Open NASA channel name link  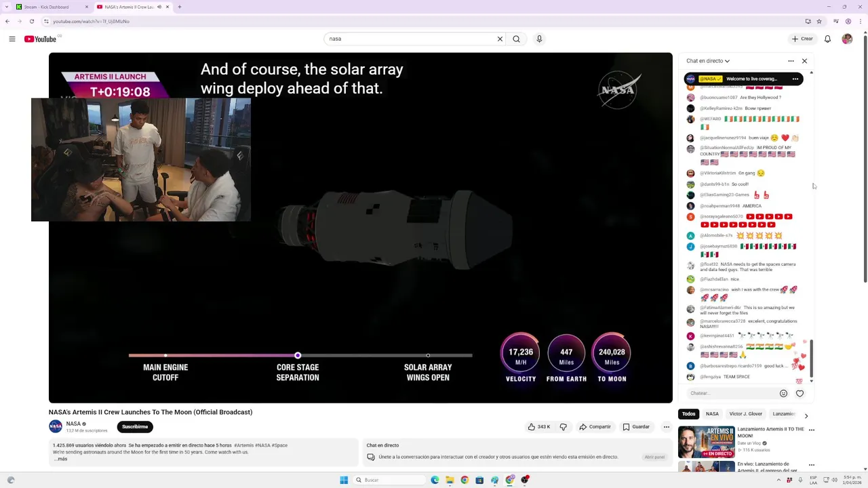pos(73,424)
